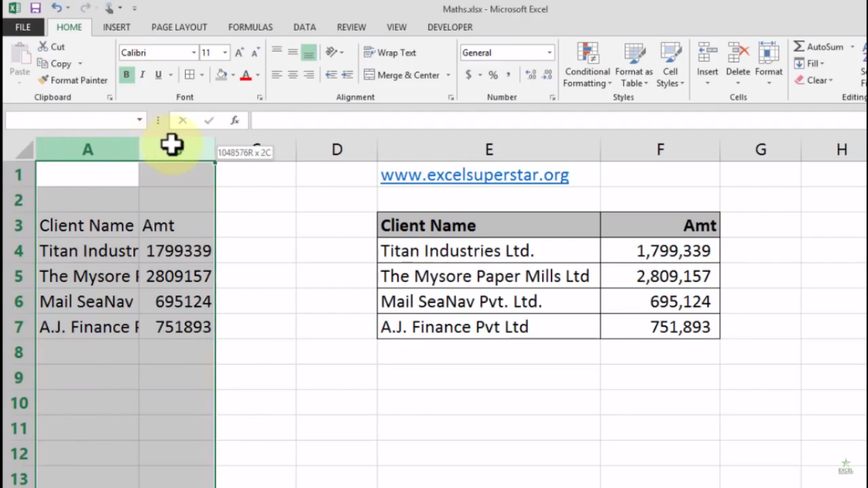Viewport: 868px width, 488px height.
Task: Apply the red Font Color A
Action: point(246,75)
